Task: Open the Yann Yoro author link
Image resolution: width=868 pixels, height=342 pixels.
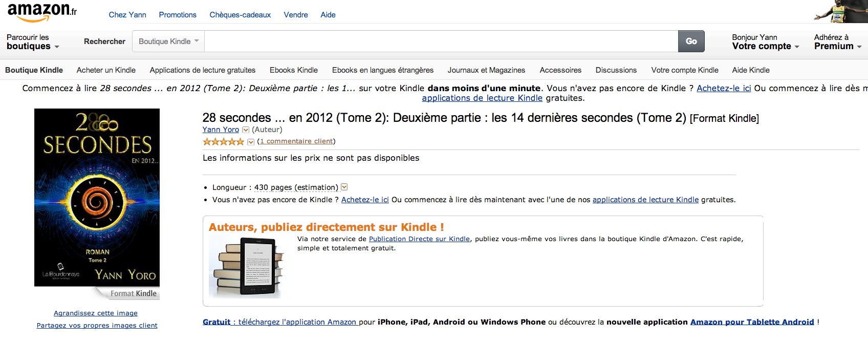Action: [x=221, y=130]
